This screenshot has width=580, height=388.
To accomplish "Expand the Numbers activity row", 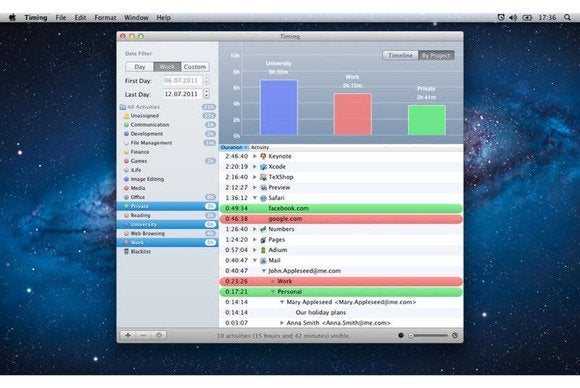I will coord(255,229).
